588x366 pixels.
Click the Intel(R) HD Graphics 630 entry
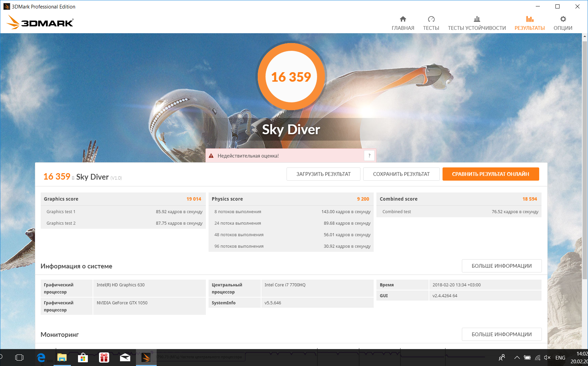point(121,285)
